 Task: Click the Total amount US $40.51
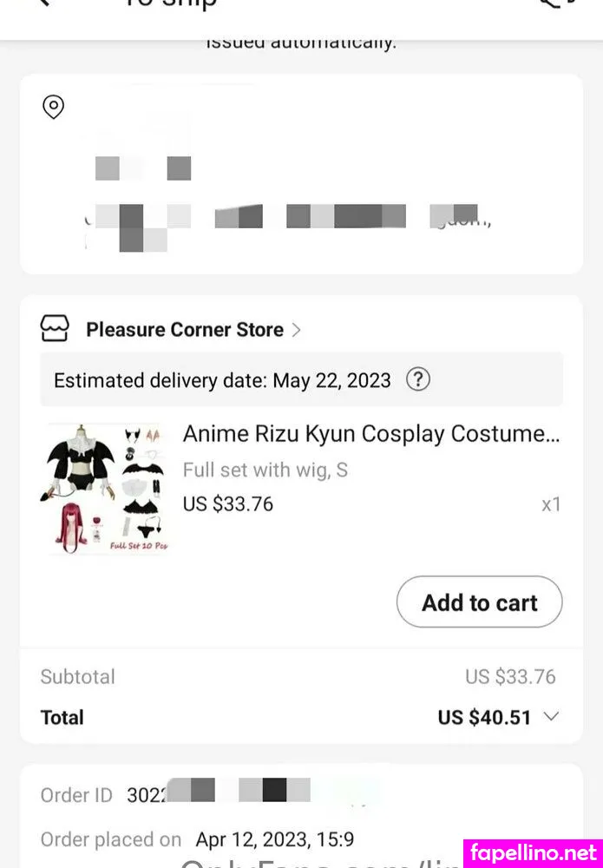click(484, 718)
